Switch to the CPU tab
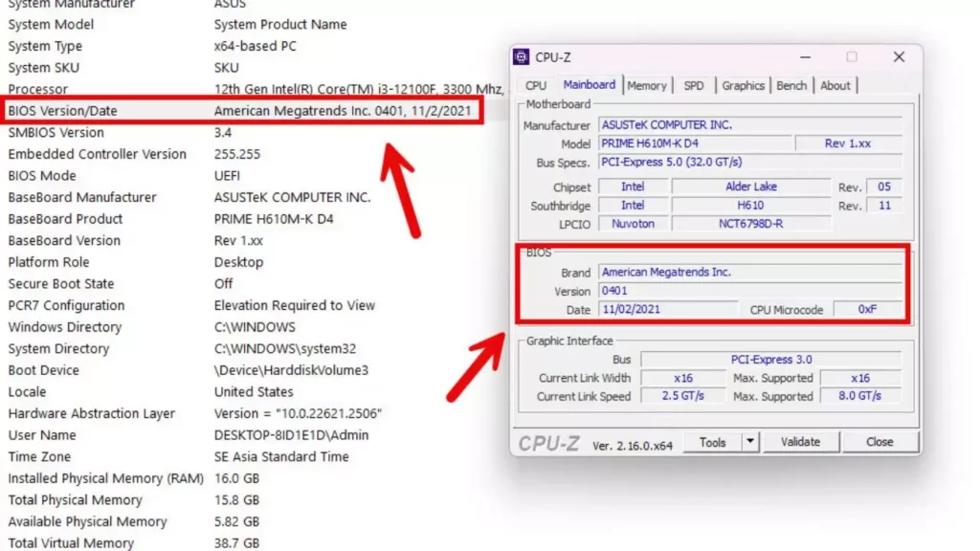Image resolution: width=980 pixels, height=551 pixels. pos(536,86)
